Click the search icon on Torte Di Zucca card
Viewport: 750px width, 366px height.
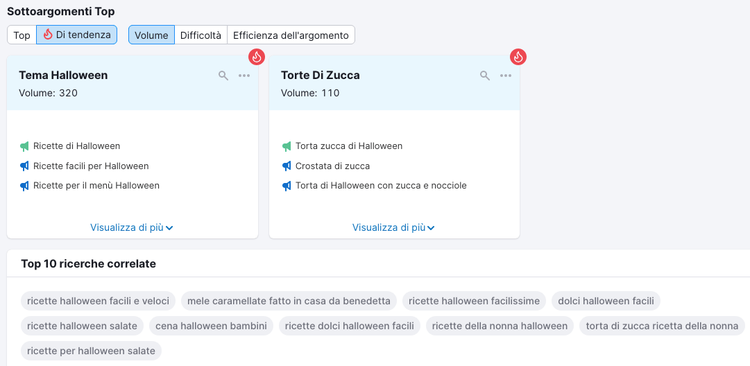click(x=485, y=76)
